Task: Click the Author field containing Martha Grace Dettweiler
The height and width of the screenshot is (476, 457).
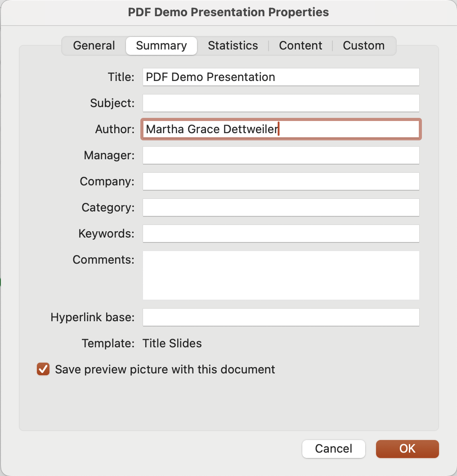Action: tap(281, 129)
